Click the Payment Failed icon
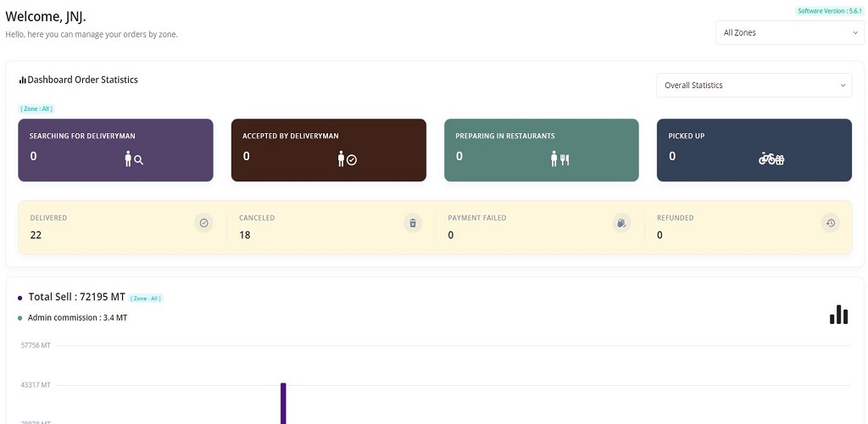Screen dimensions: 868x424 621,223
